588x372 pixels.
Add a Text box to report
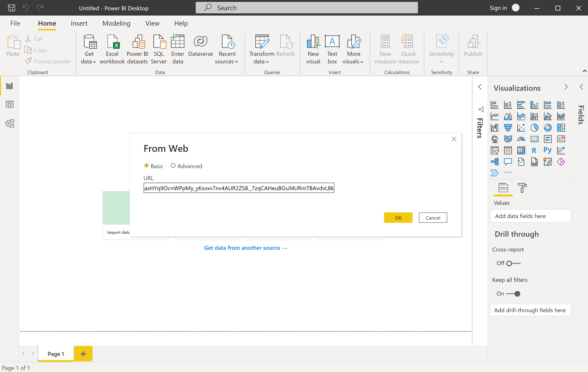[332, 49]
